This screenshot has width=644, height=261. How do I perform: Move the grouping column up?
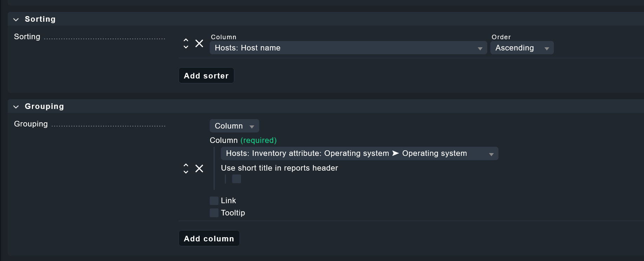coord(186,165)
